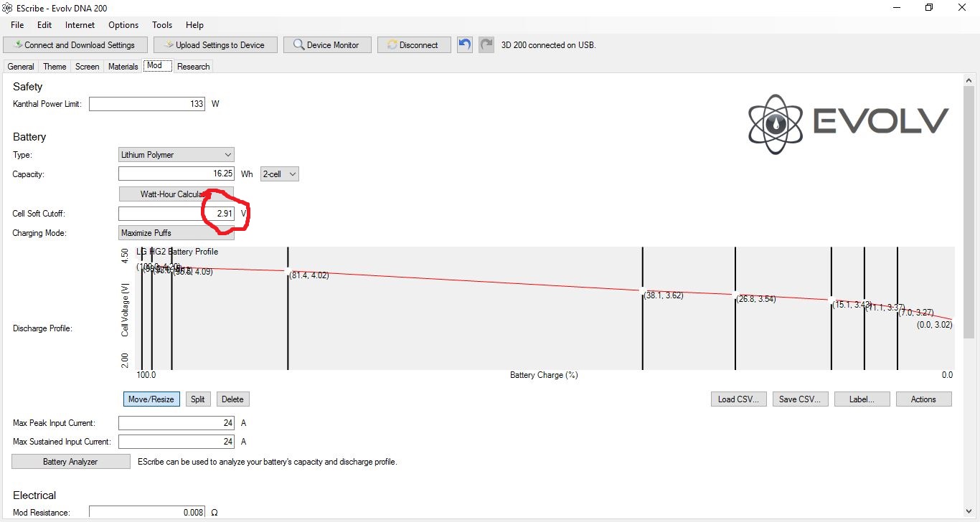The image size is (980, 522).
Task: Open the Charging Mode dropdown
Action: point(176,232)
